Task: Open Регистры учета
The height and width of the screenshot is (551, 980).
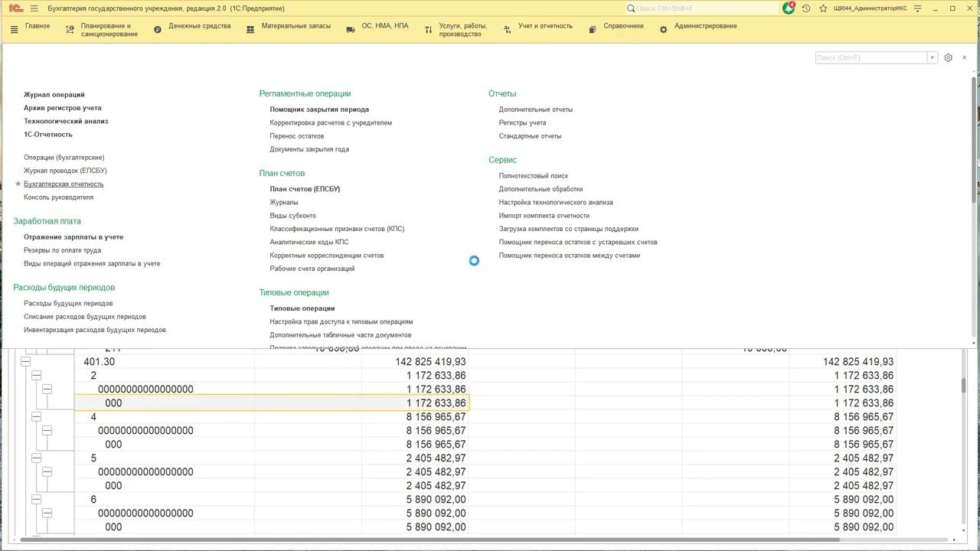Action: 522,123
